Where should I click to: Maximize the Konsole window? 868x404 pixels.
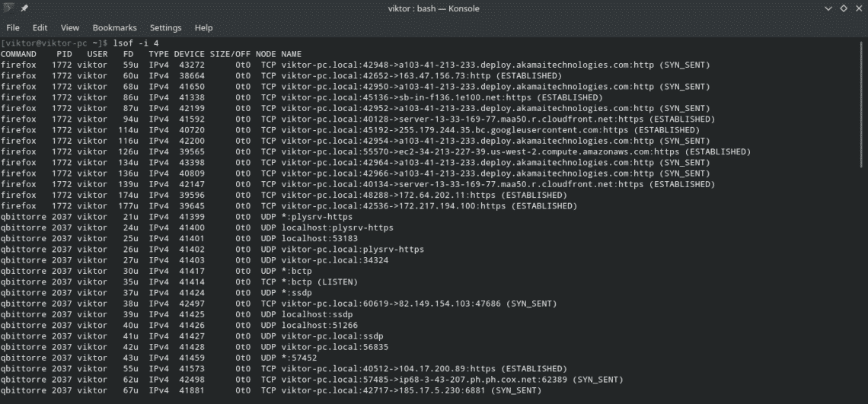(843, 8)
